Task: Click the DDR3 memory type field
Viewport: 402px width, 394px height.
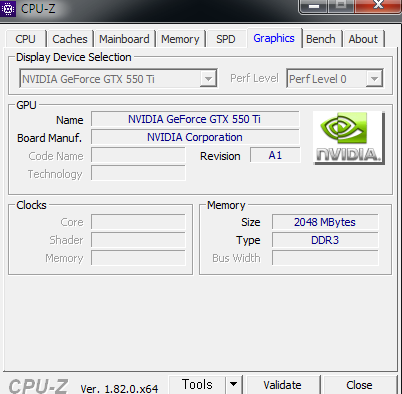Action: click(x=325, y=240)
